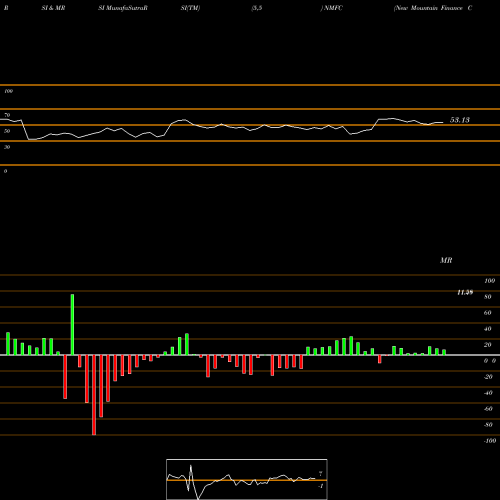Click the SI(TM) header label
The image size is (500, 500).
click(x=190, y=8)
